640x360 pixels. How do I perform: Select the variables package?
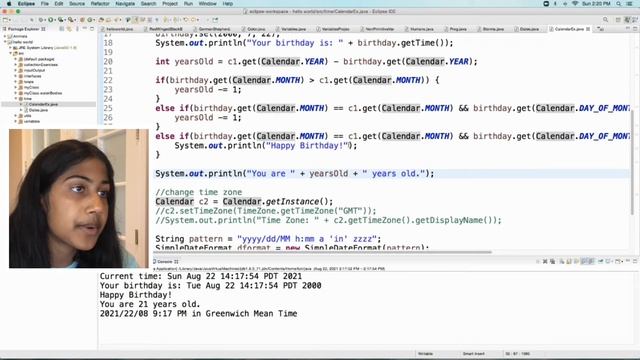(x=31, y=122)
